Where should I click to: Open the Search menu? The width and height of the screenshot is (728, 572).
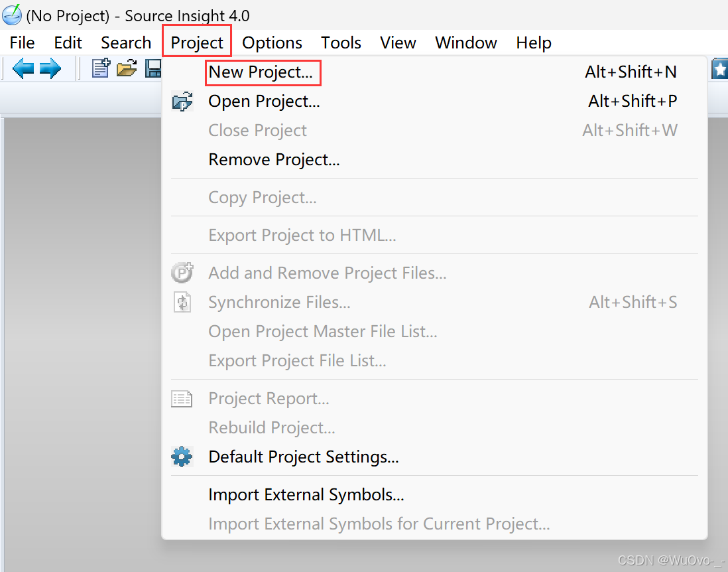pos(126,42)
